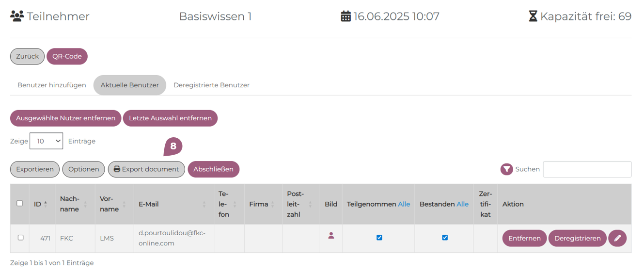This screenshot has height=275, width=644.
Task: Toggle the select-all checkbox in table header
Action: click(x=20, y=203)
